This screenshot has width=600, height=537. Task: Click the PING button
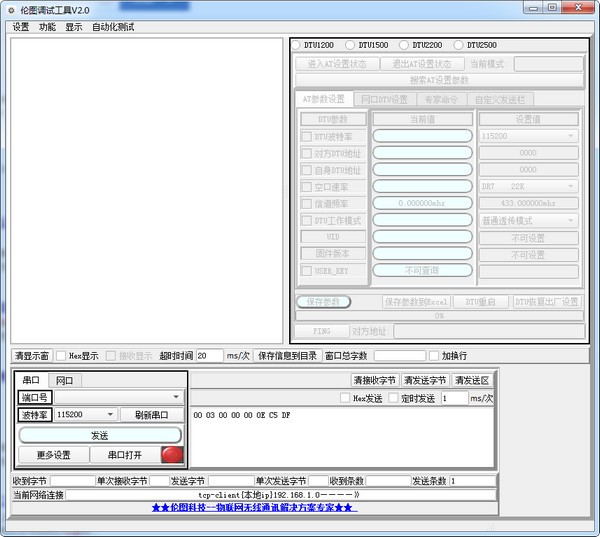[x=322, y=331]
